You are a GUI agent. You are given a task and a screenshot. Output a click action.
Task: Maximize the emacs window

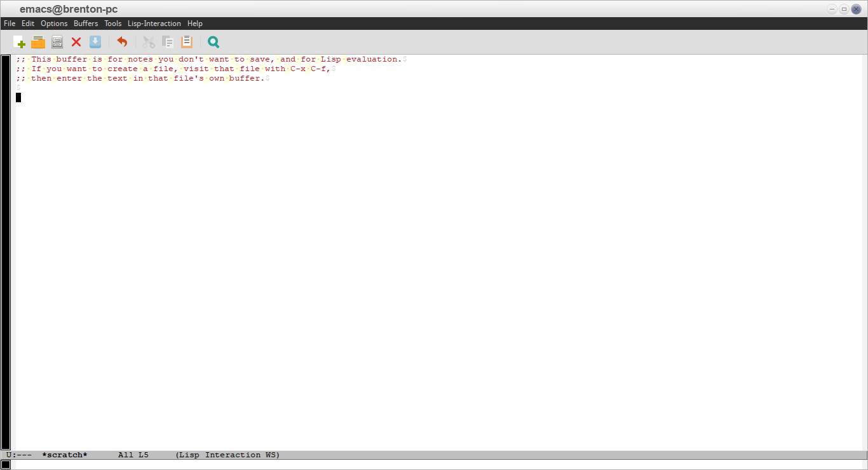844,9
